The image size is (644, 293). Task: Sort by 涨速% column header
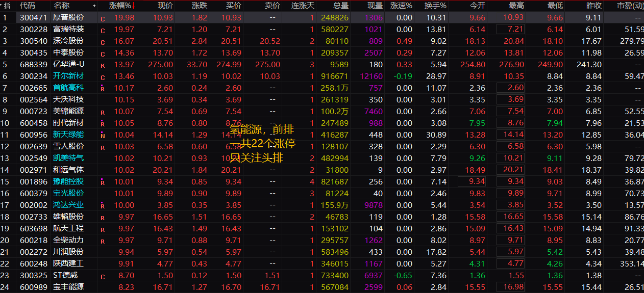401,6
